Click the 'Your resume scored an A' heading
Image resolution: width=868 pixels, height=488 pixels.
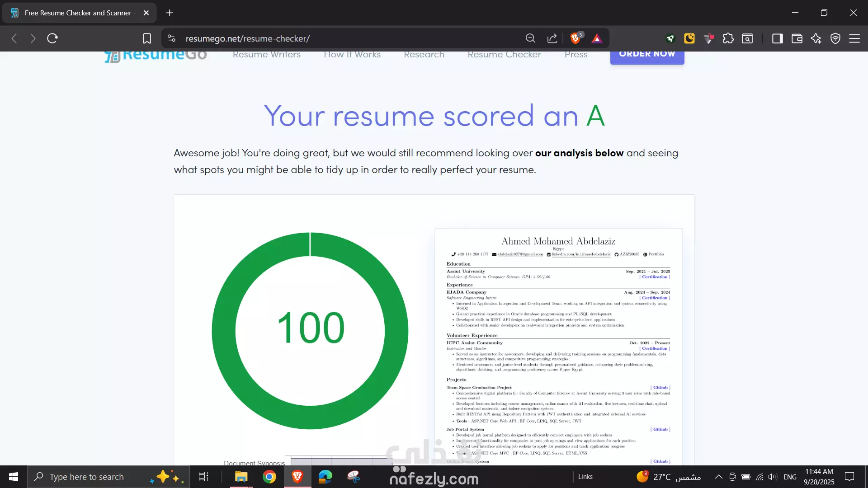click(434, 116)
